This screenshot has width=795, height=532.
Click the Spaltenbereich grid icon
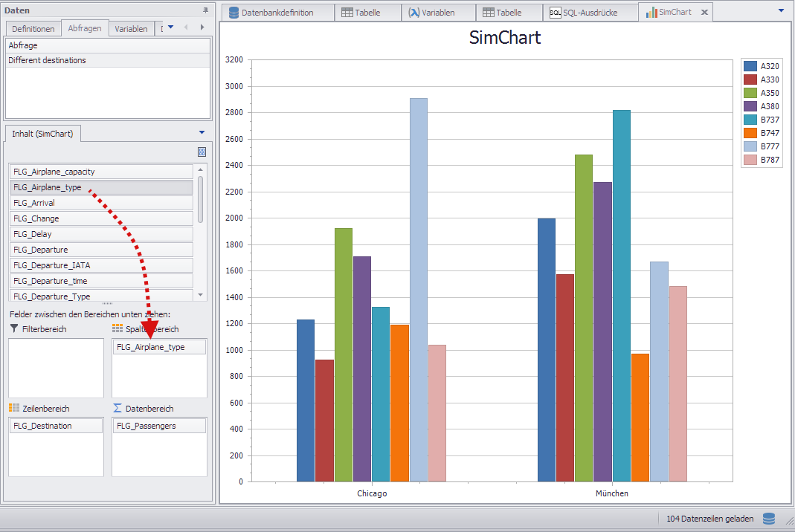(x=118, y=328)
